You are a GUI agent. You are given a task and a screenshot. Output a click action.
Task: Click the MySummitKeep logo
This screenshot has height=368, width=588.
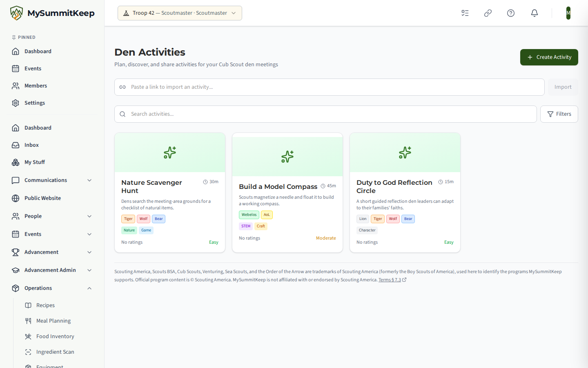tap(52, 13)
